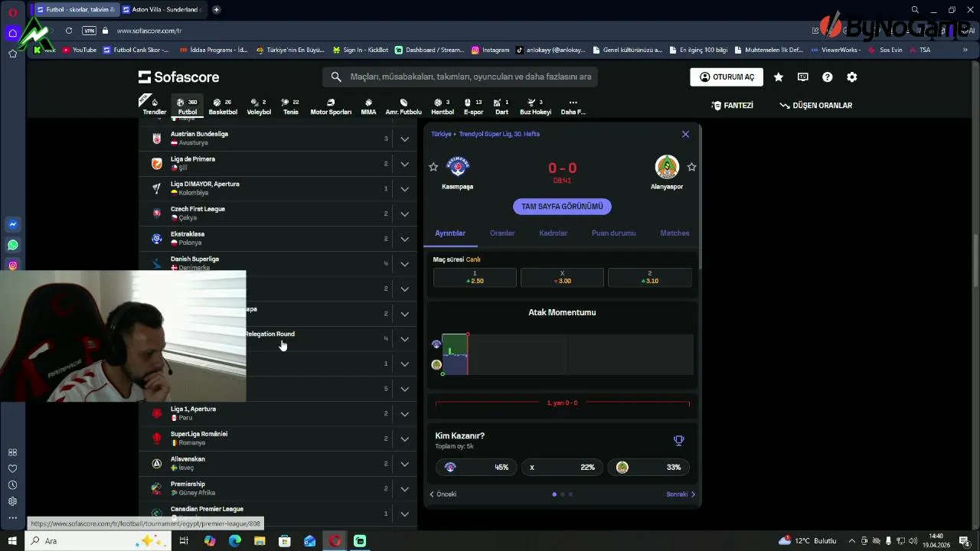Open the help question mark icon
Viewport: 980px width, 551px height.
pyautogui.click(x=827, y=77)
